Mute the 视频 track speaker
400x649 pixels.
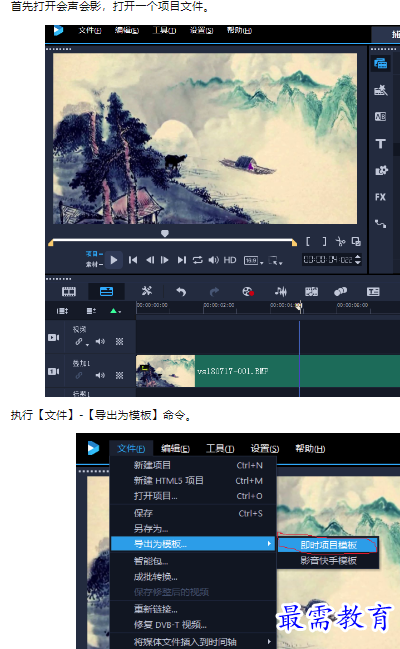point(100,341)
